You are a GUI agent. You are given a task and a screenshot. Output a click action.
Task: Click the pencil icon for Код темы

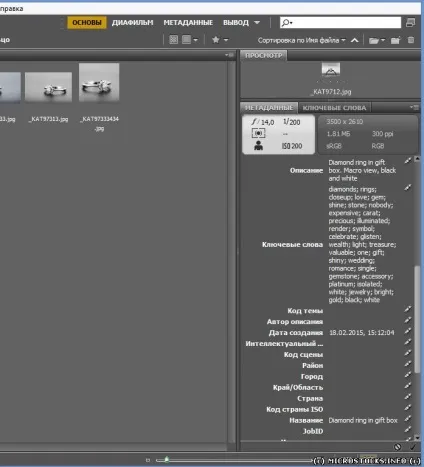click(x=408, y=309)
